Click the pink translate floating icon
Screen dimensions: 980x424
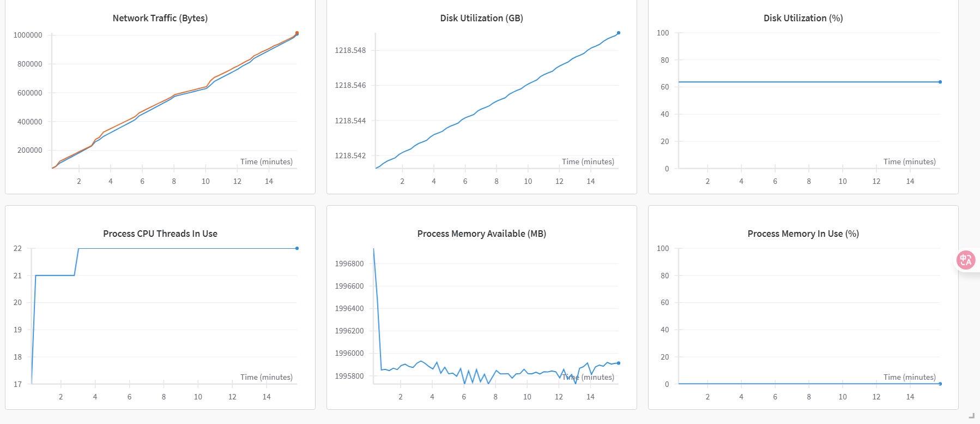tap(966, 260)
